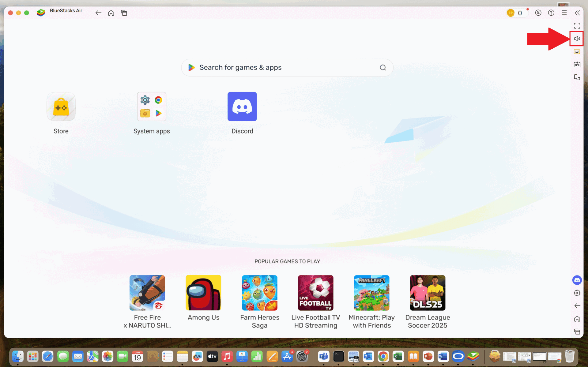588x367 pixels.
Task: Open the System apps folder
Action: click(151, 107)
